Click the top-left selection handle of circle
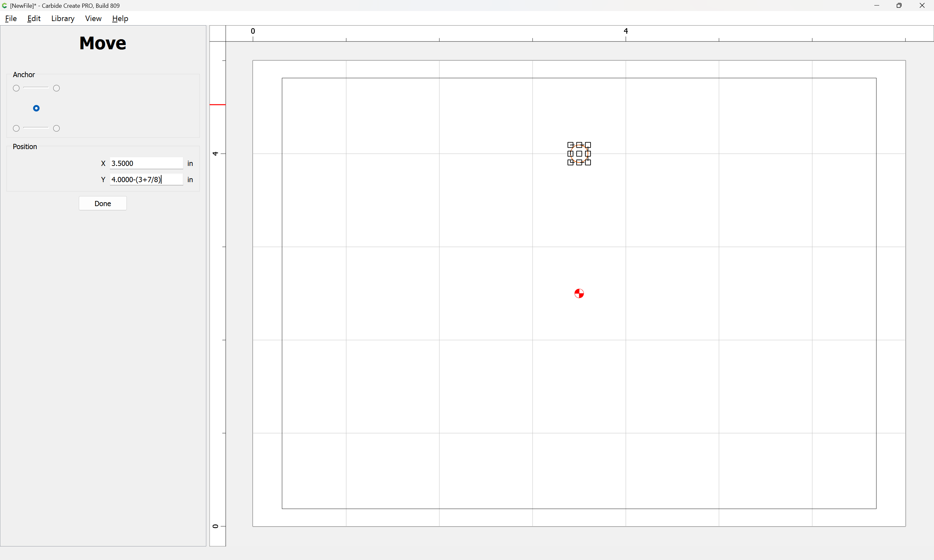The image size is (934, 560). coord(570,145)
